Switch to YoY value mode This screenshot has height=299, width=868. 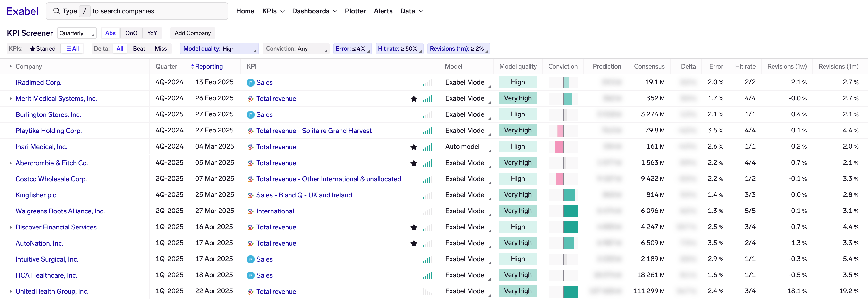click(152, 33)
